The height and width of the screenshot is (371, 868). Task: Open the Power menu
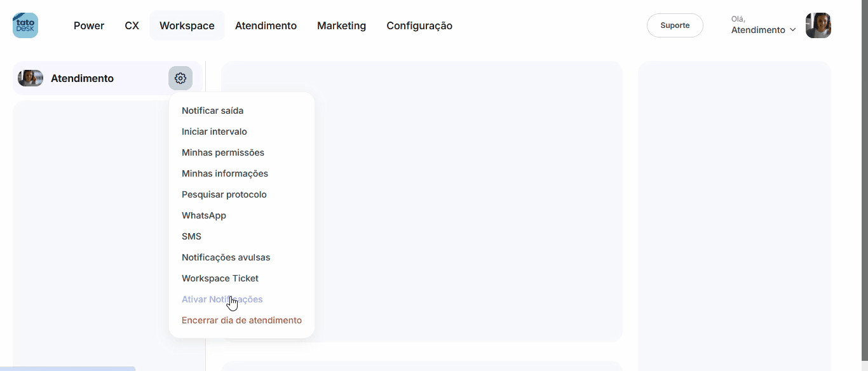point(89,25)
